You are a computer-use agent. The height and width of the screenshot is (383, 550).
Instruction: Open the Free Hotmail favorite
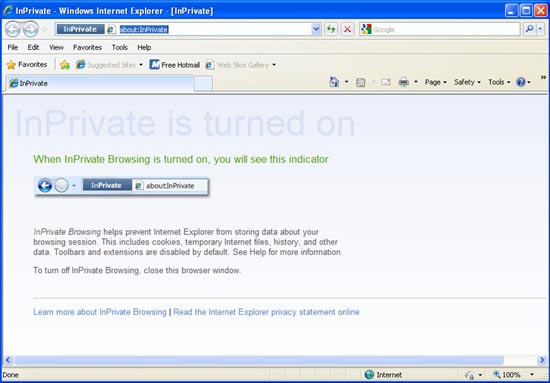[174, 65]
